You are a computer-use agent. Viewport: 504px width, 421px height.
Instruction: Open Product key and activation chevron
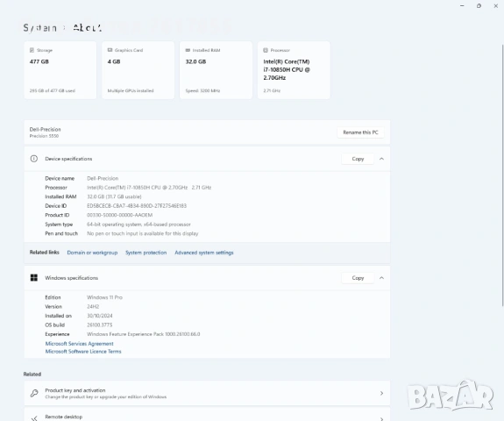381,393
